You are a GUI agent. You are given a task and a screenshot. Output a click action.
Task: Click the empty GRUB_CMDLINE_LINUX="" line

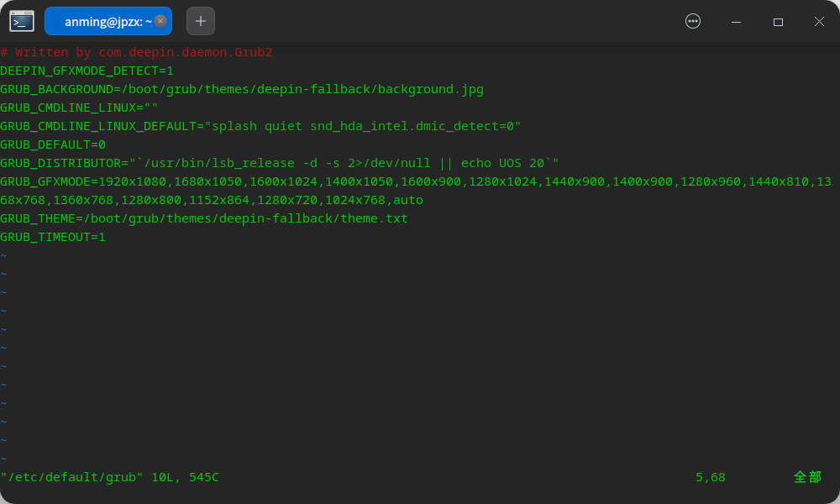pos(79,108)
